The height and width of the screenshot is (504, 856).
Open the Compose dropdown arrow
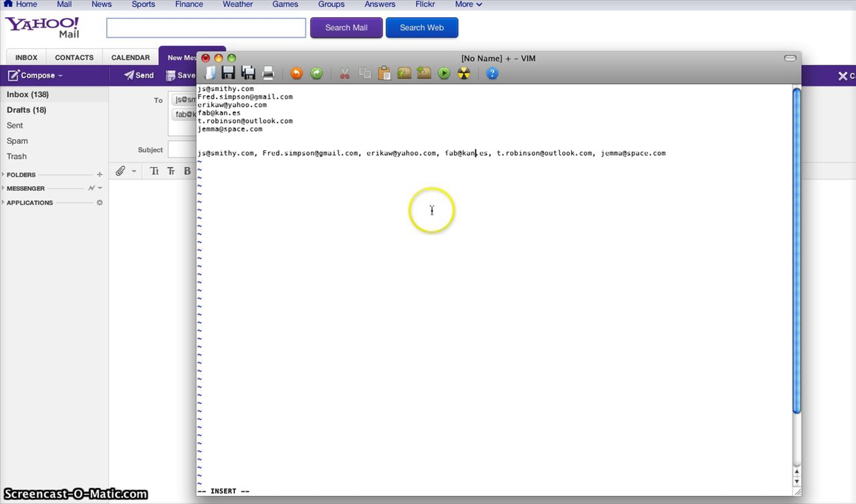60,76
